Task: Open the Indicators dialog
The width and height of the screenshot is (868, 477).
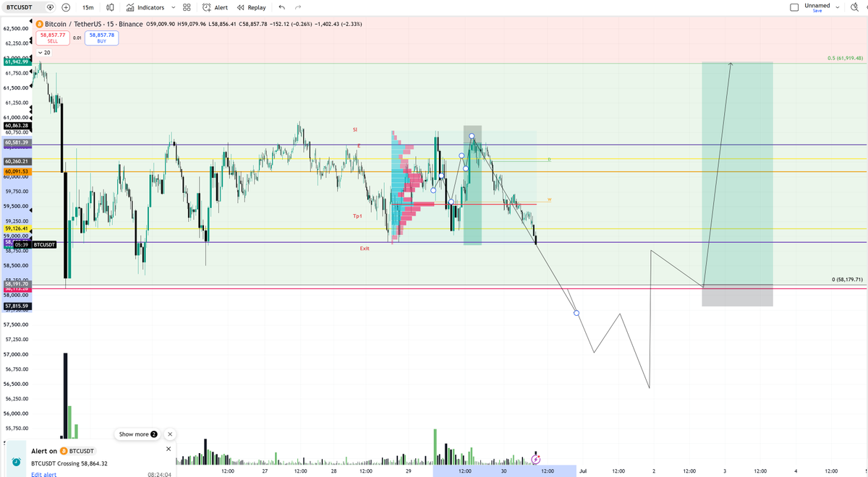Action: pyautogui.click(x=145, y=7)
